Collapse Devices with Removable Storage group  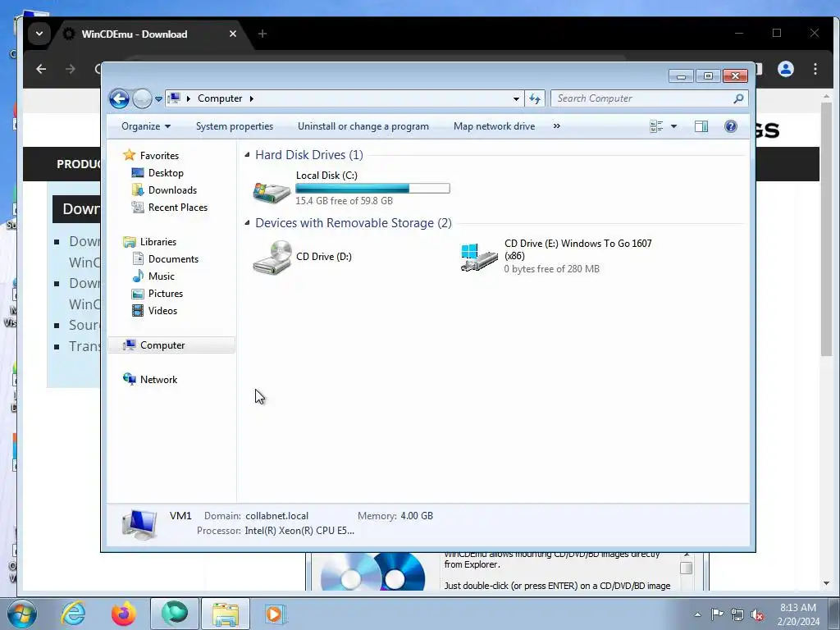click(247, 223)
